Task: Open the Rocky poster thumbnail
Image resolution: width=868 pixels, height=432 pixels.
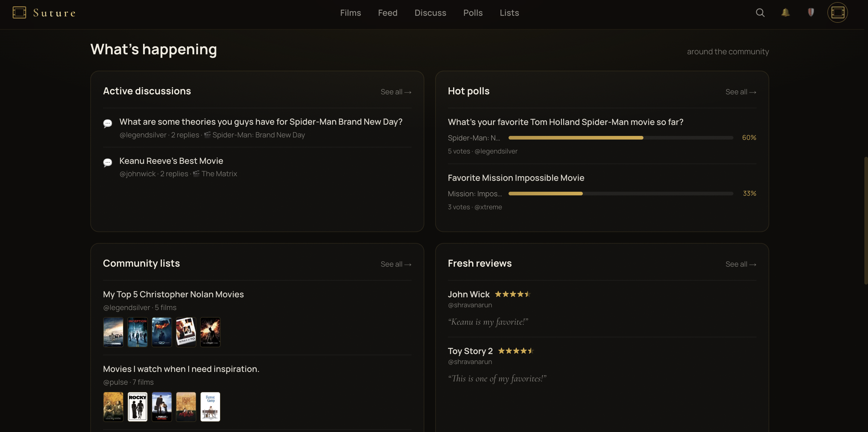Action: (x=138, y=407)
